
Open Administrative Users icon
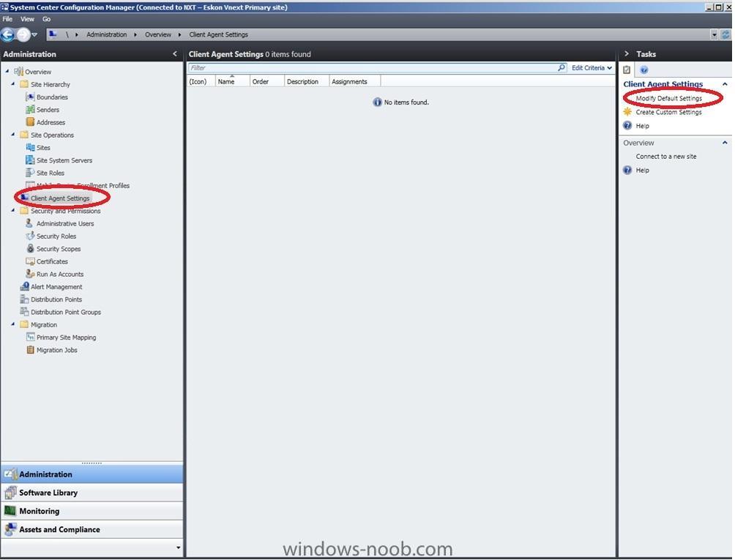click(x=30, y=223)
